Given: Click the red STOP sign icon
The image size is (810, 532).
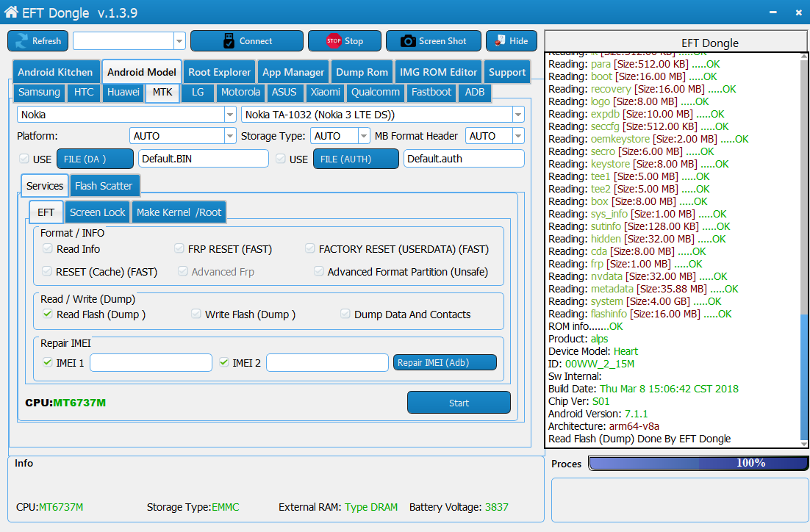Looking at the screenshot, I should point(333,41).
